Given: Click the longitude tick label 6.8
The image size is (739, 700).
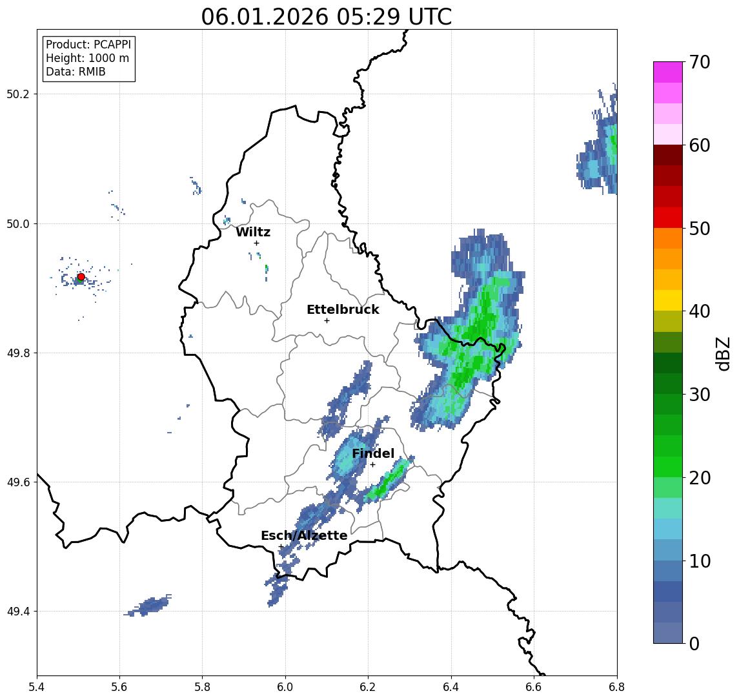Looking at the screenshot, I should [616, 687].
